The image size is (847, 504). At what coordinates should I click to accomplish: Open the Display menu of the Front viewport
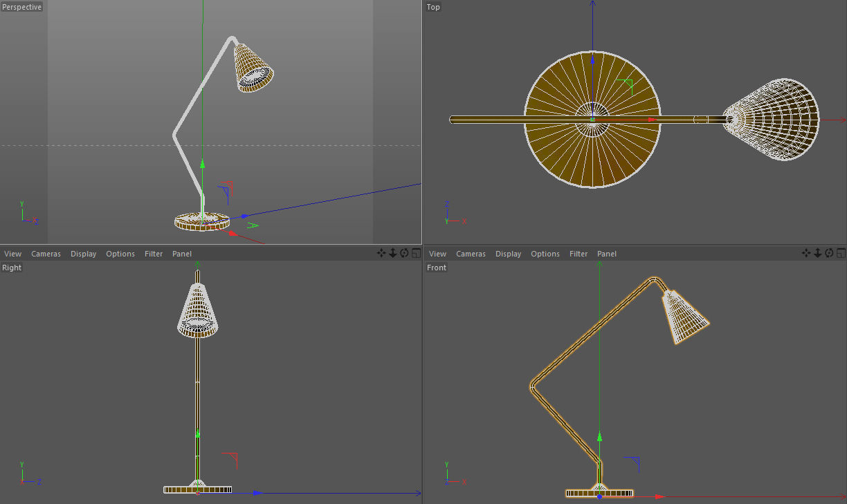pos(508,254)
